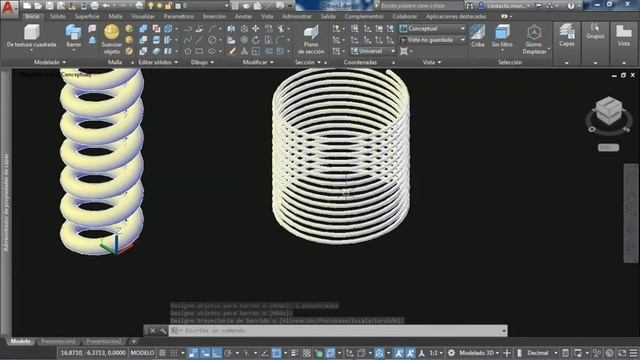Expand the Modificar panel
Image resolution: width=640 pixels, height=360 pixels.
point(258,62)
